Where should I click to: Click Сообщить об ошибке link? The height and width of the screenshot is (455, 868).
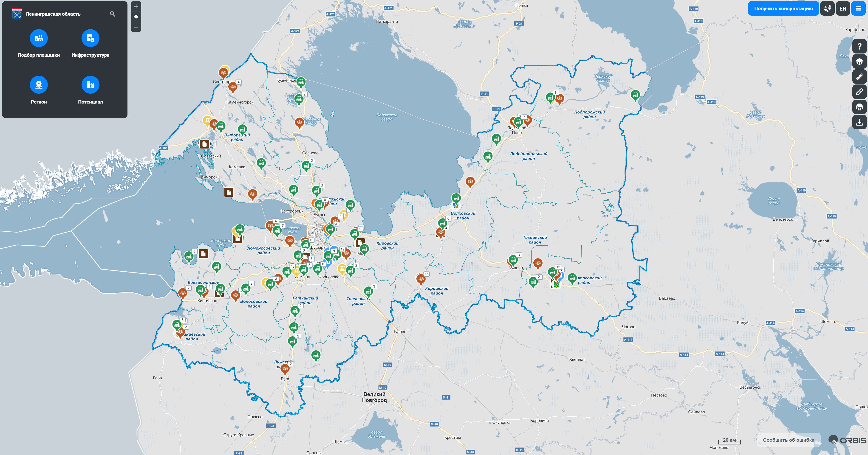tap(789, 440)
